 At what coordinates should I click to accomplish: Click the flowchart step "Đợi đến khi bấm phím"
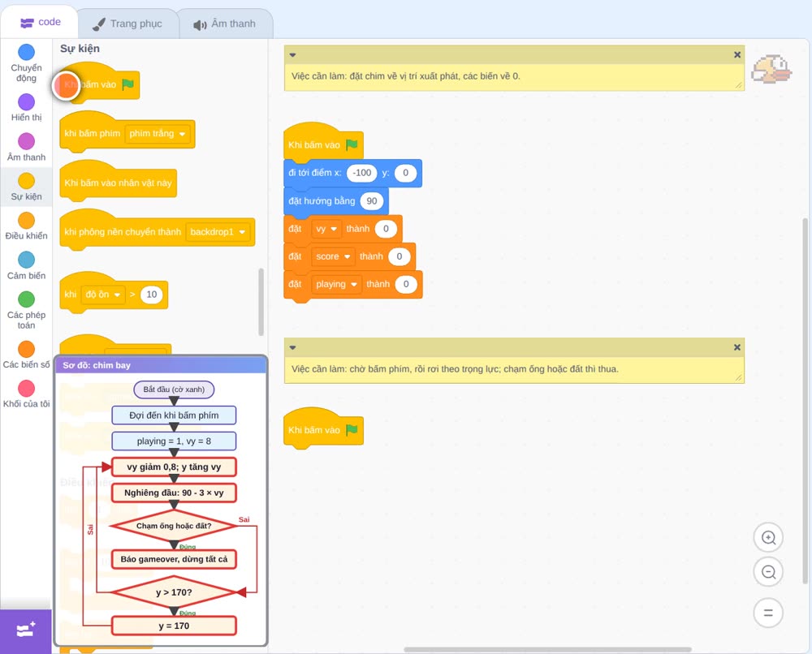pyautogui.click(x=174, y=415)
